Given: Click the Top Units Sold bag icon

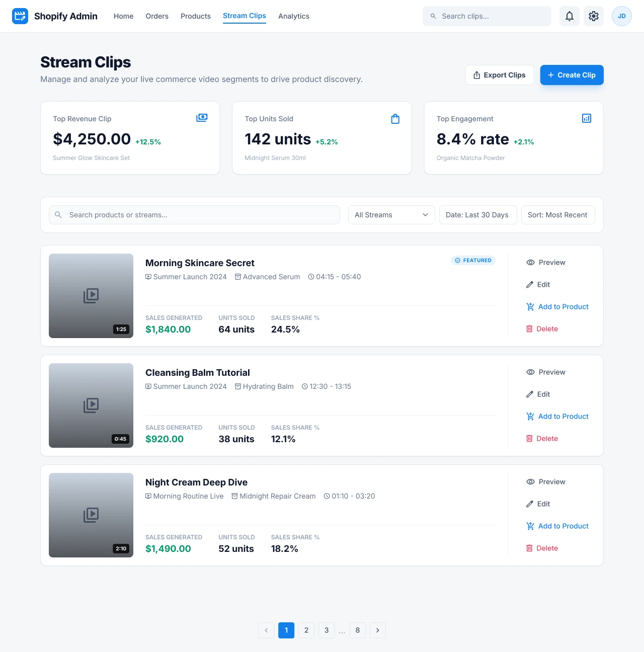Looking at the screenshot, I should 395,119.
